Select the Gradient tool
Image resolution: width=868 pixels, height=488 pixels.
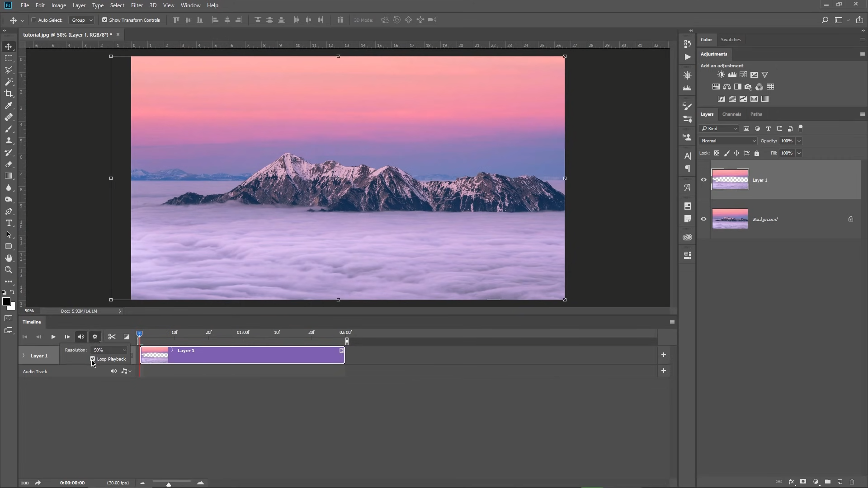coord(9,176)
